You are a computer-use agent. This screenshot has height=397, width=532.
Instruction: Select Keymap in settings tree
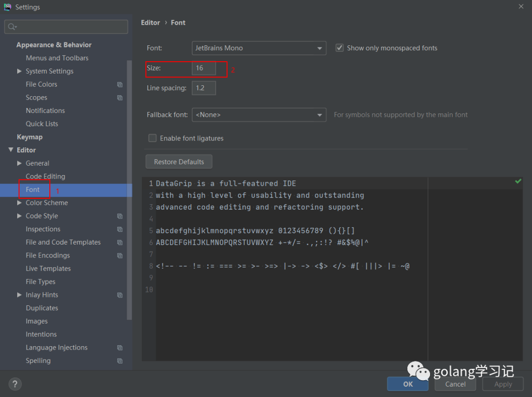tap(30, 137)
